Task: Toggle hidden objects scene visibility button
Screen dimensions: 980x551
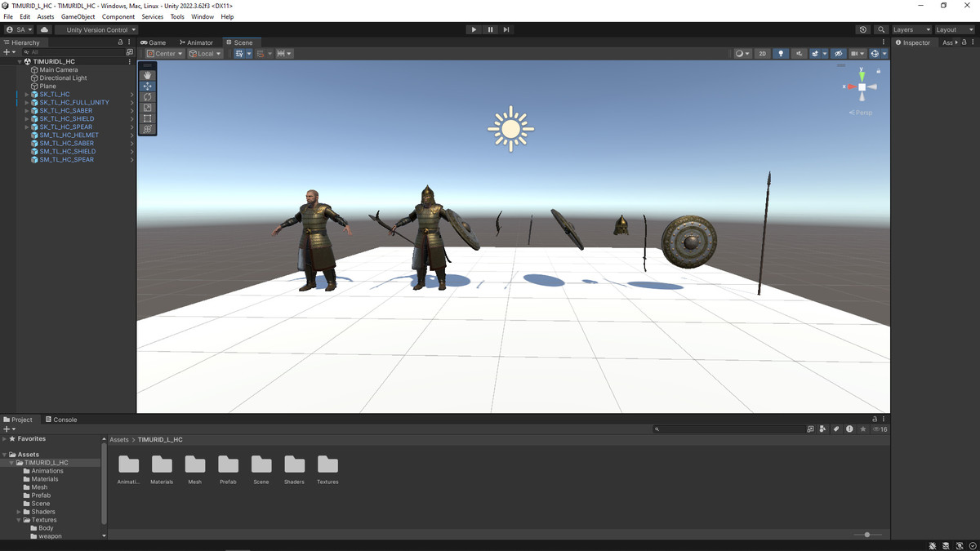Action: coord(838,54)
